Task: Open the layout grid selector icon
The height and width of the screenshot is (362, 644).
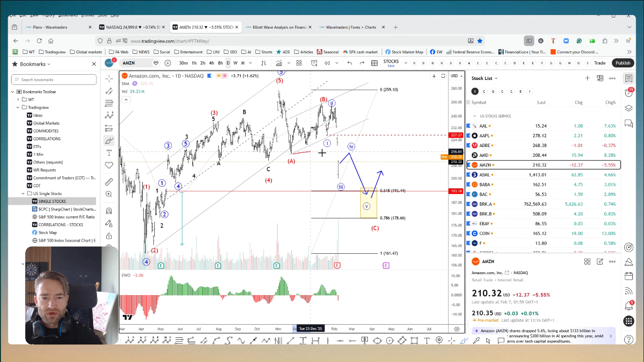Action: (x=374, y=63)
